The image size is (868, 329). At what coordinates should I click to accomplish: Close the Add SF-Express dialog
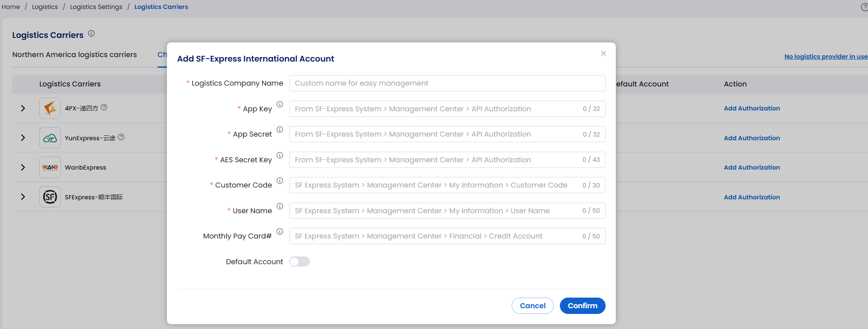(603, 54)
